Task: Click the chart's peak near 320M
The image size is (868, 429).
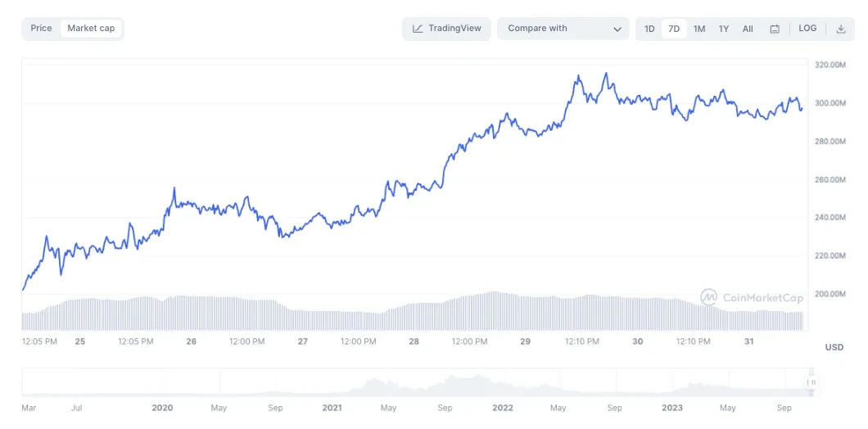Action: [606, 74]
